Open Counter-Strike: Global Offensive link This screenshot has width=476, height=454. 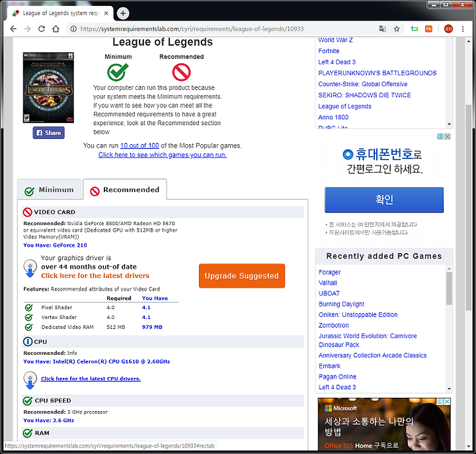(x=363, y=84)
